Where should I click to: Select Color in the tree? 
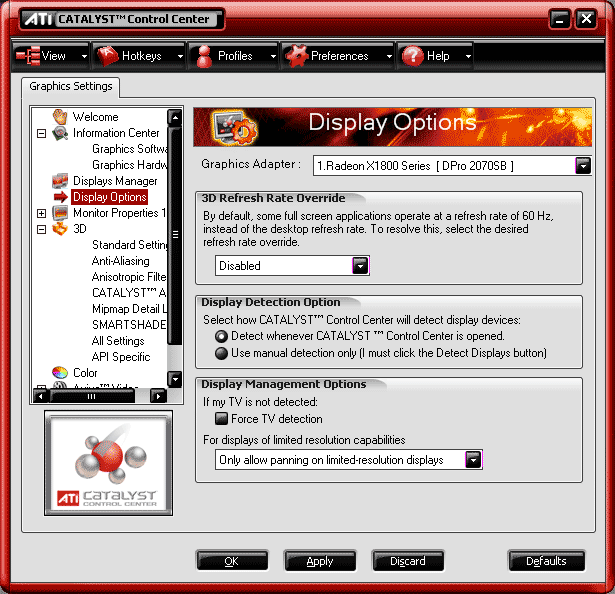(x=85, y=373)
